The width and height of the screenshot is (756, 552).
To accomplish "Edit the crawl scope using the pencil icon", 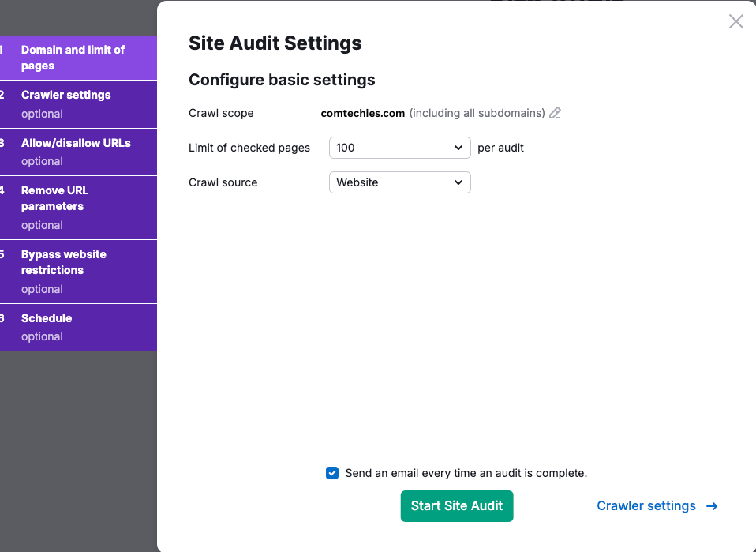I will coord(555,113).
